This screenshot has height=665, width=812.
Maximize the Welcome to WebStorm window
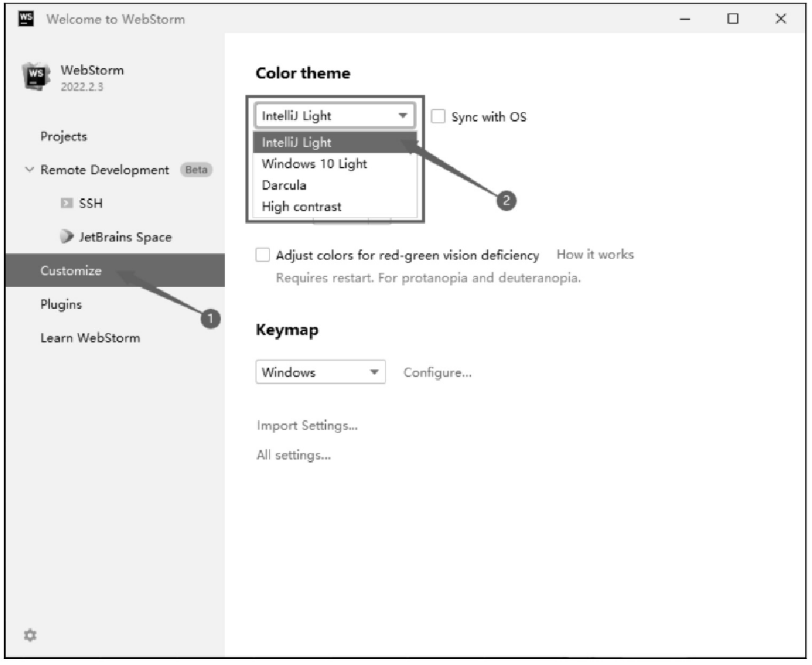click(x=733, y=18)
